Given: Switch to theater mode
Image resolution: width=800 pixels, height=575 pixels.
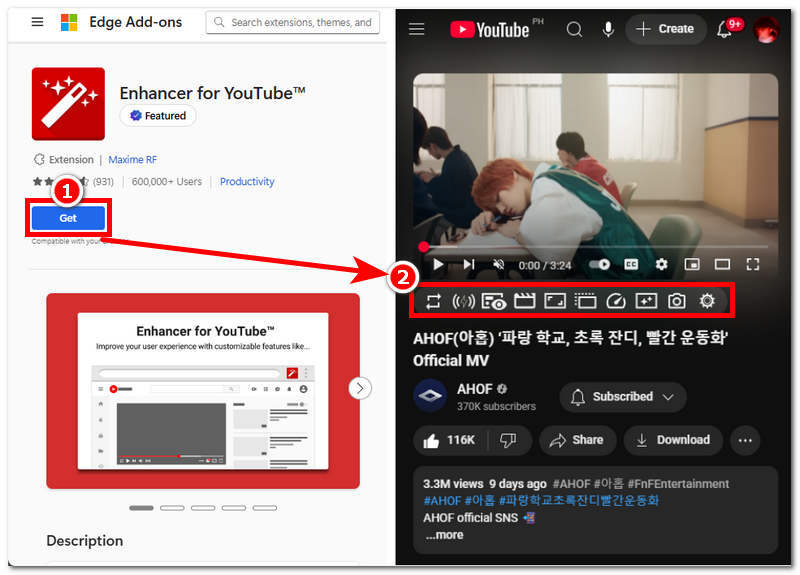Looking at the screenshot, I should (722, 264).
